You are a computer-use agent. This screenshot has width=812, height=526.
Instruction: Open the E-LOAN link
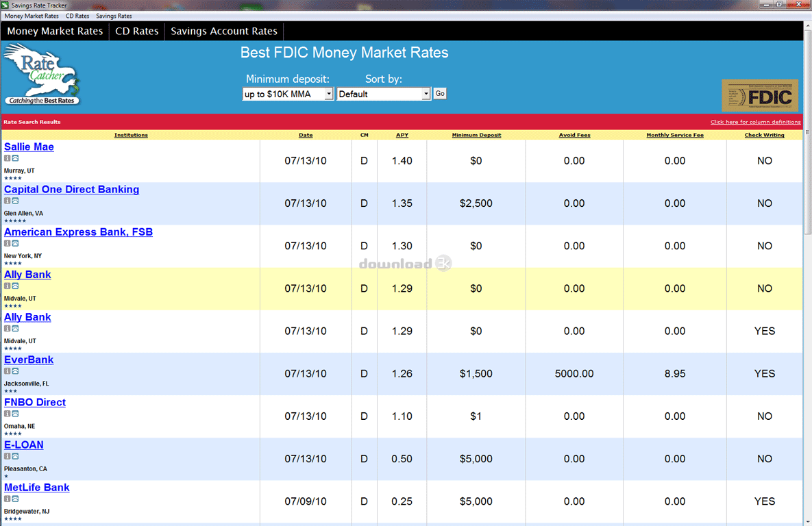pos(24,444)
